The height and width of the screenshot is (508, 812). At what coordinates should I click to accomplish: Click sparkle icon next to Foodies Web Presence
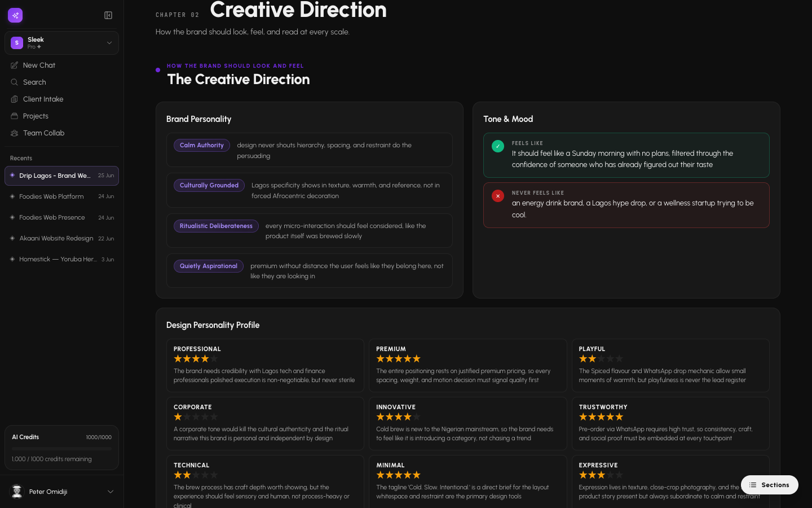click(x=12, y=217)
